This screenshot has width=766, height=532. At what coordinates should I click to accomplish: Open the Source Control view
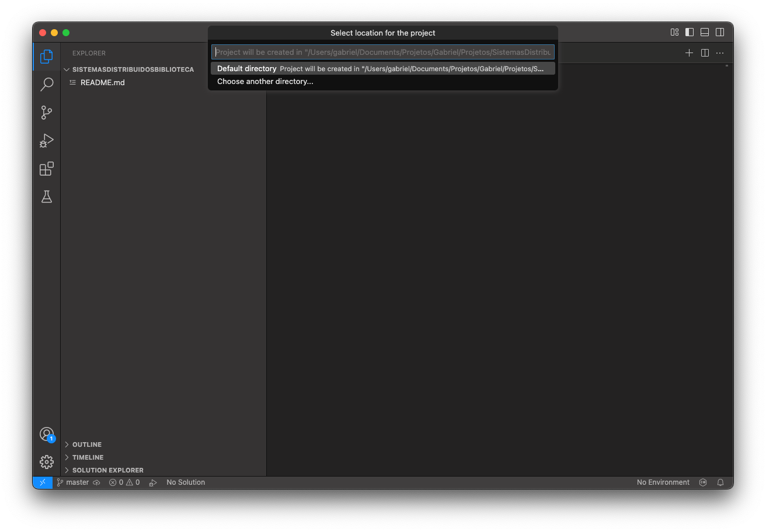[x=47, y=113]
